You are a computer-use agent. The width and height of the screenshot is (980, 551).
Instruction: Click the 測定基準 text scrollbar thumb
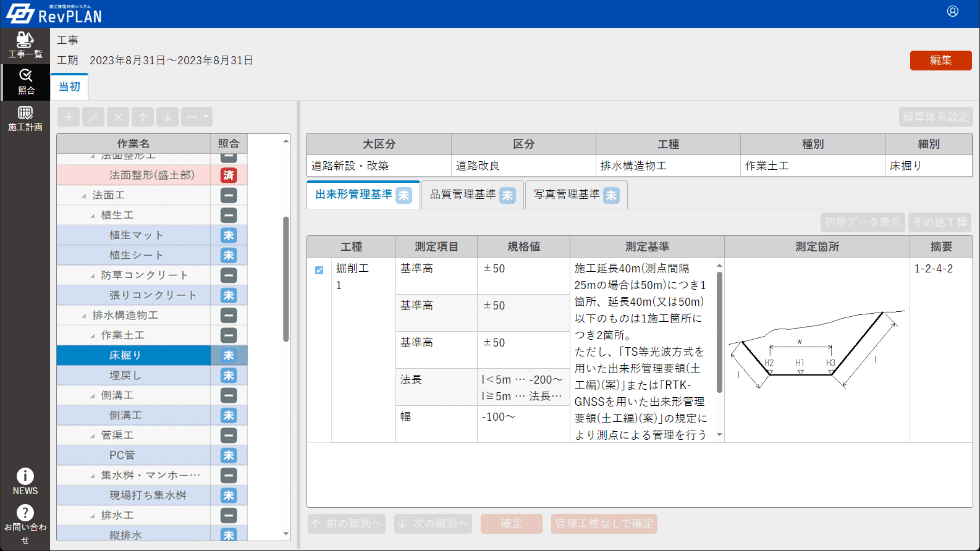pyautogui.click(x=719, y=331)
